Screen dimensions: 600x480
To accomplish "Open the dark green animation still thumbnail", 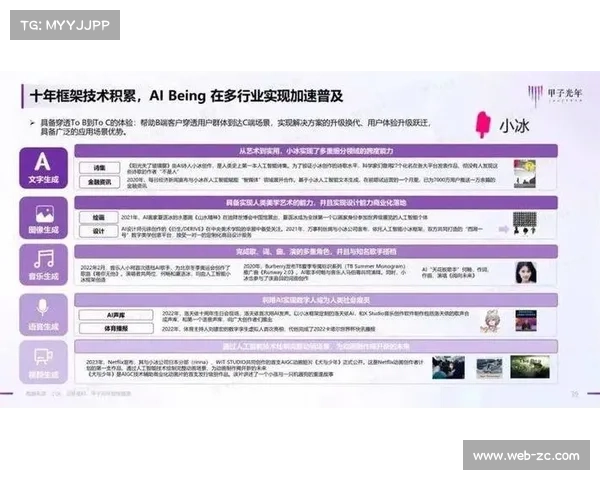I will tap(530, 367).
